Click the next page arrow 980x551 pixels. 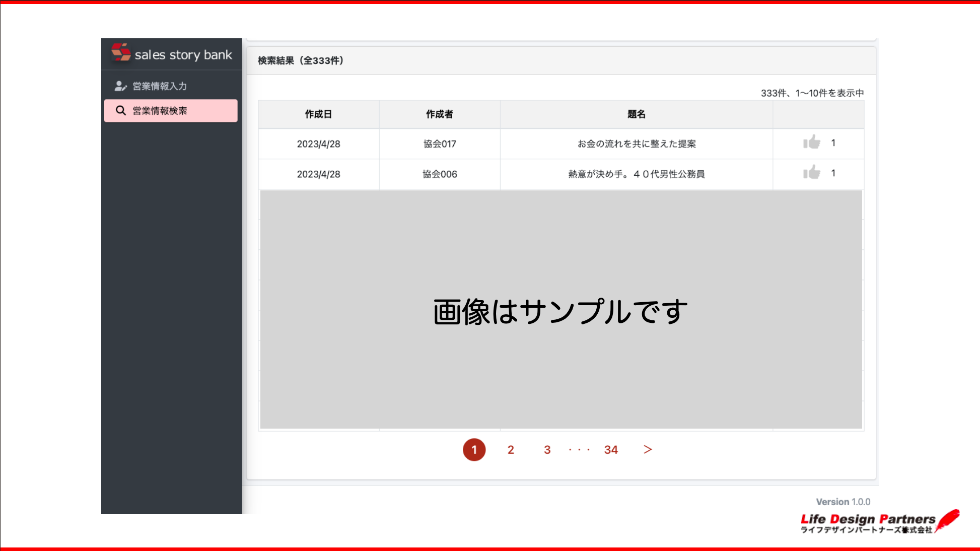click(x=648, y=449)
